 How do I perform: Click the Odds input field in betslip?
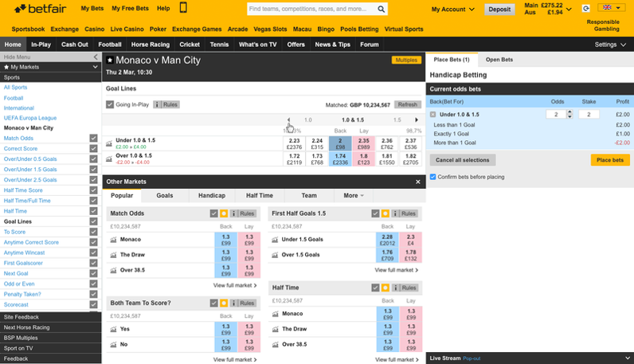[x=556, y=115]
